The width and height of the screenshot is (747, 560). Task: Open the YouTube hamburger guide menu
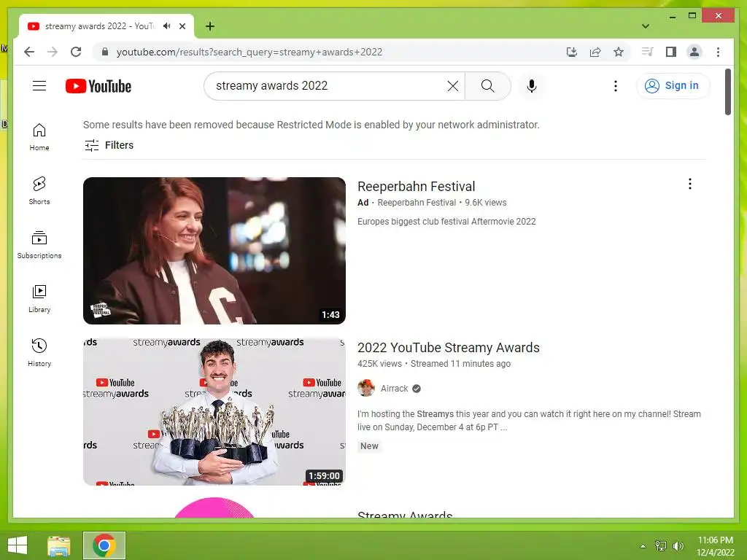click(x=39, y=86)
